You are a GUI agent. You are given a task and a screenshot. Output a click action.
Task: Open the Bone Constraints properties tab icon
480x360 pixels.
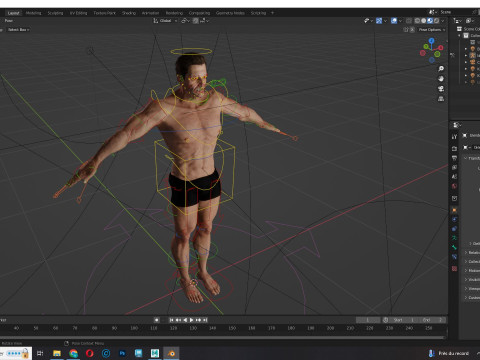(454, 257)
